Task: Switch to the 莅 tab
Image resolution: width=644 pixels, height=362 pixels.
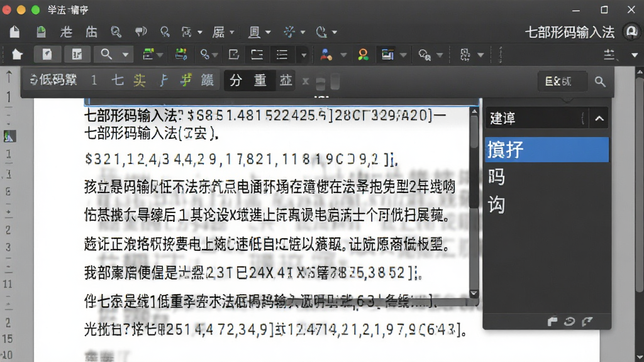Action: point(286,80)
